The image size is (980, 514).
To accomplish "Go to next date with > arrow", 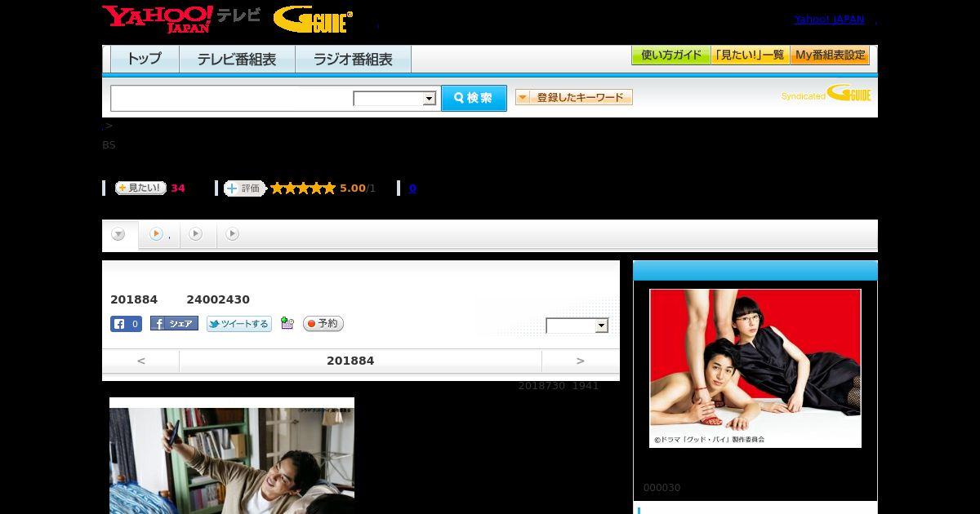I will tap(581, 361).
